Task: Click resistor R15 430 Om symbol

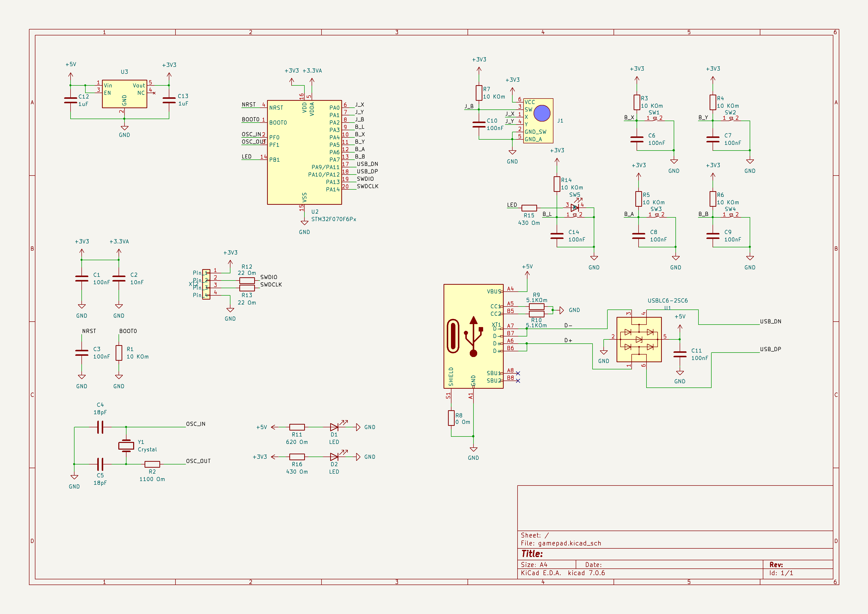Action: [x=529, y=208]
